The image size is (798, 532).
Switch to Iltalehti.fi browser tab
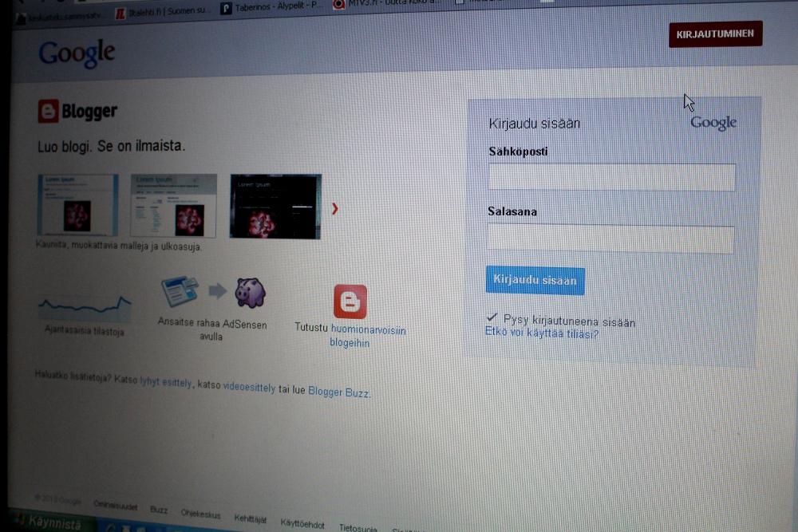pos(162,12)
